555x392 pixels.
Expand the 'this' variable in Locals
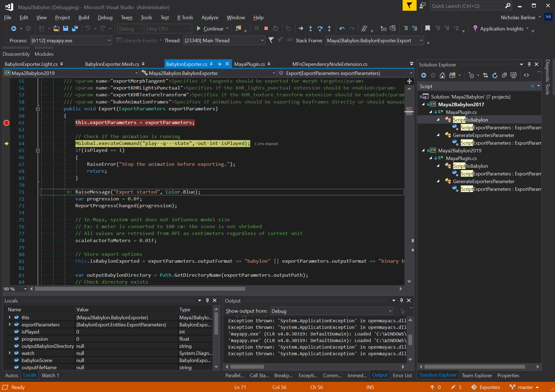click(10, 317)
